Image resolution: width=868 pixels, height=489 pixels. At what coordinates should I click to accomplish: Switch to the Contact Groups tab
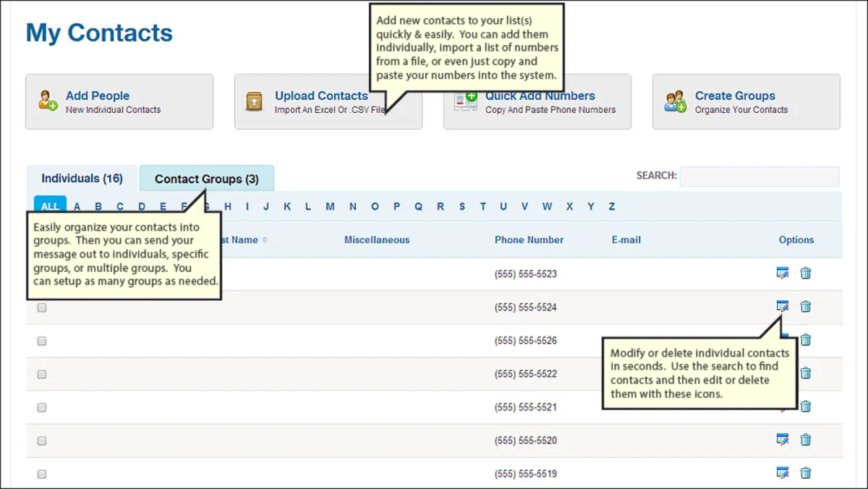tap(206, 179)
